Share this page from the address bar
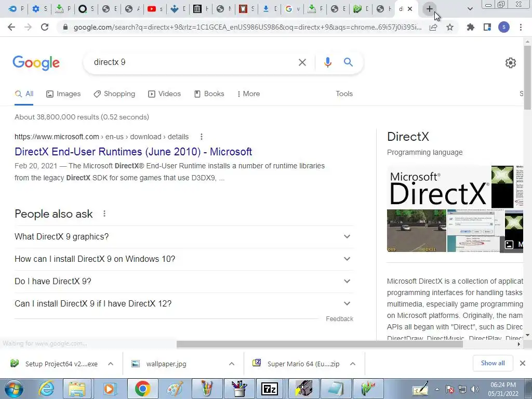532x399 pixels. coord(433,27)
